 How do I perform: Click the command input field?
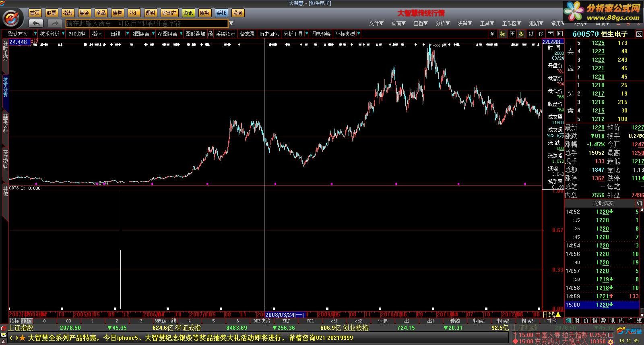(x=147, y=23)
